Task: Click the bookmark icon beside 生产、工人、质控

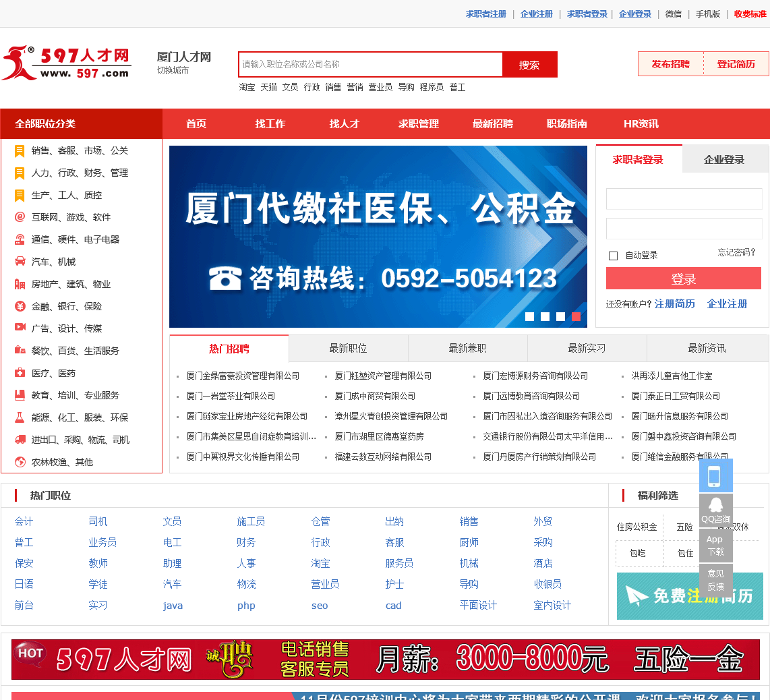Action: click(x=20, y=196)
